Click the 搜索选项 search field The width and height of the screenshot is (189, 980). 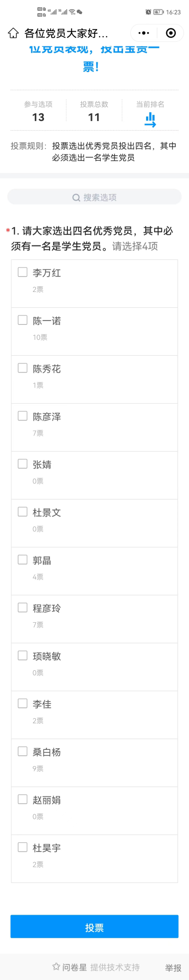click(94, 197)
